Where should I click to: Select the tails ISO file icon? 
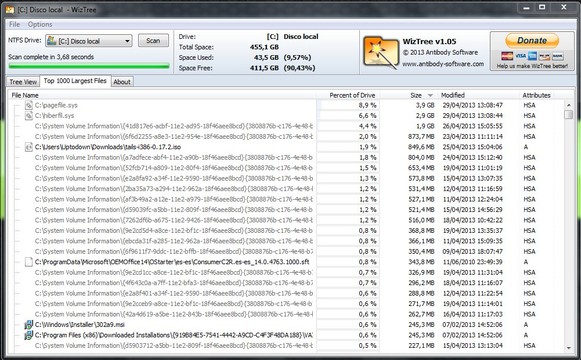(x=29, y=147)
